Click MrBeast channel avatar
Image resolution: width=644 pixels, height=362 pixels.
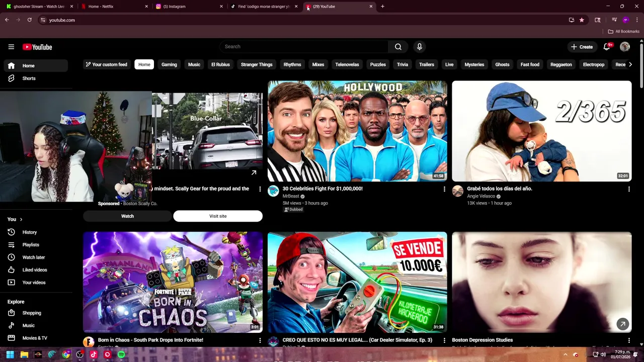pos(273,191)
